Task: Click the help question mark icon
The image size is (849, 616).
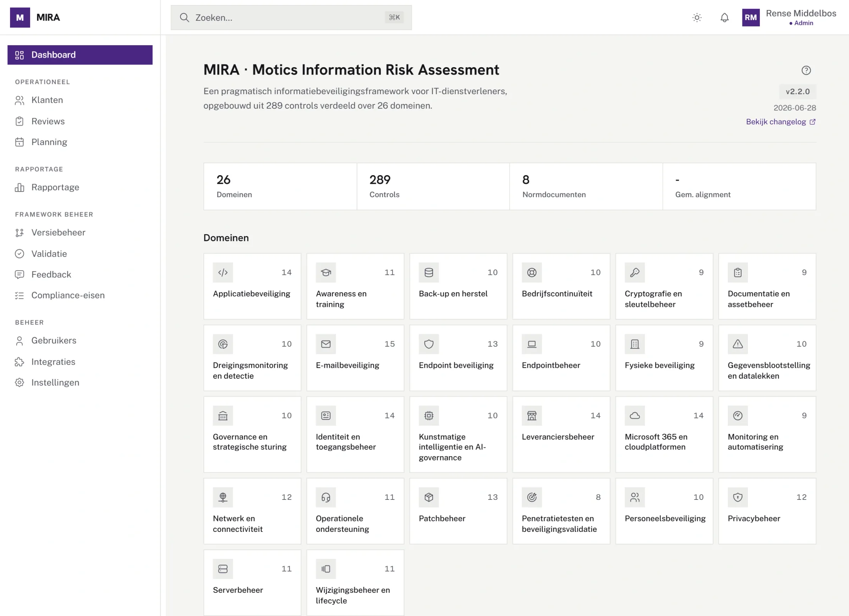Action: tap(806, 70)
